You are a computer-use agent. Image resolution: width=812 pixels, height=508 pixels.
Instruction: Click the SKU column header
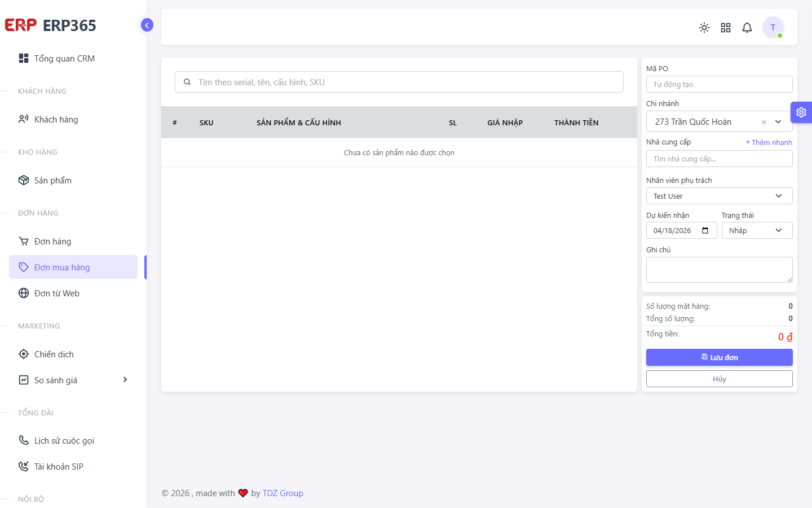click(206, 122)
